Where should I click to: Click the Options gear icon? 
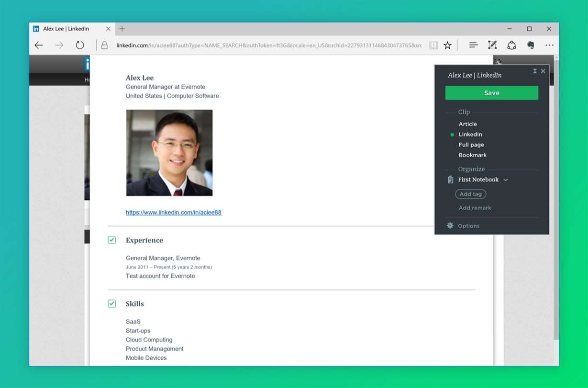[x=450, y=226]
